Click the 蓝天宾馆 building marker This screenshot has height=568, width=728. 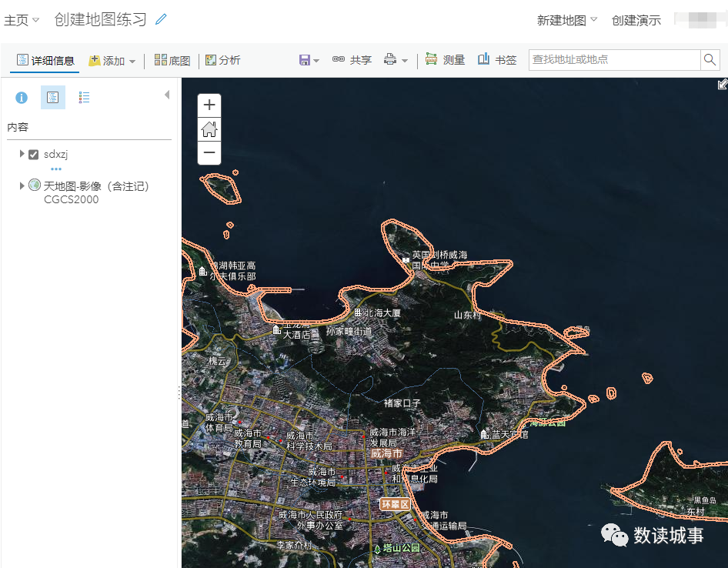click(484, 434)
